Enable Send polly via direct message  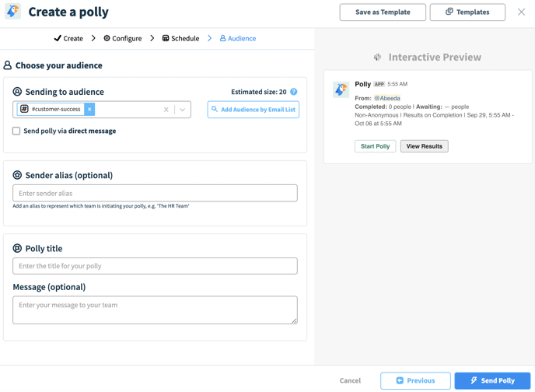pyautogui.click(x=16, y=131)
